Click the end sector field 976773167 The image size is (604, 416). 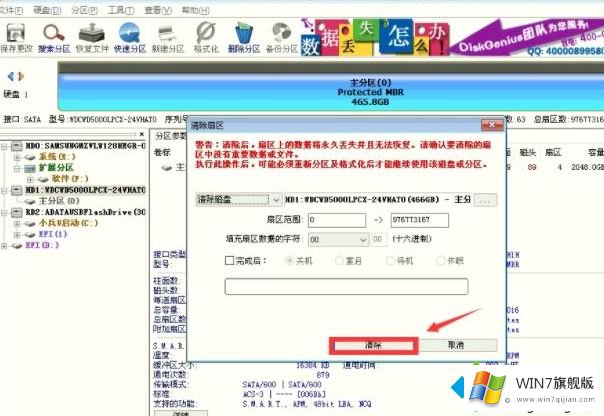(419, 220)
